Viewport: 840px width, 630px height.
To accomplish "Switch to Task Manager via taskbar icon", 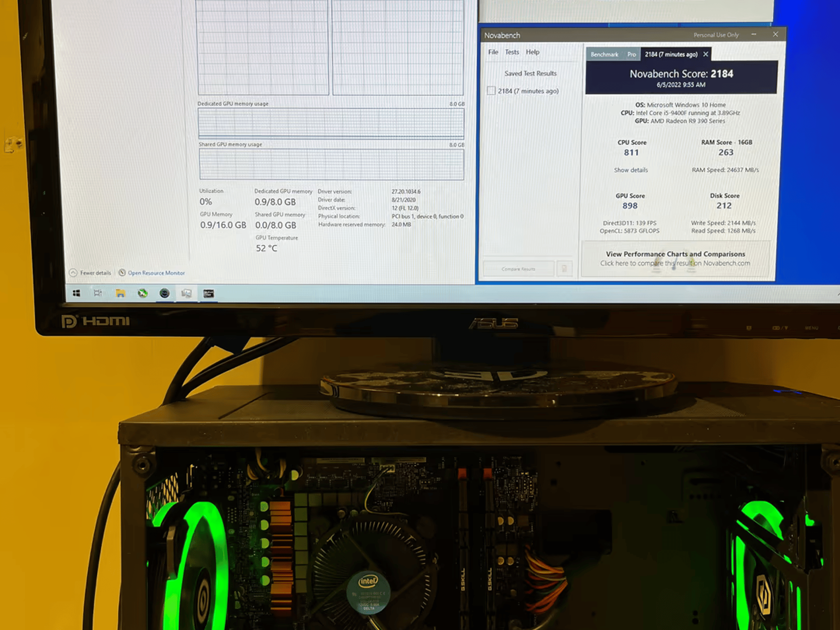I will [x=186, y=293].
